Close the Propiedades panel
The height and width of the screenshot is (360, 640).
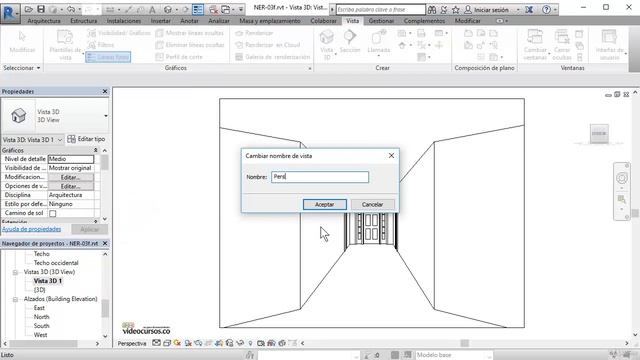(105, 91)
